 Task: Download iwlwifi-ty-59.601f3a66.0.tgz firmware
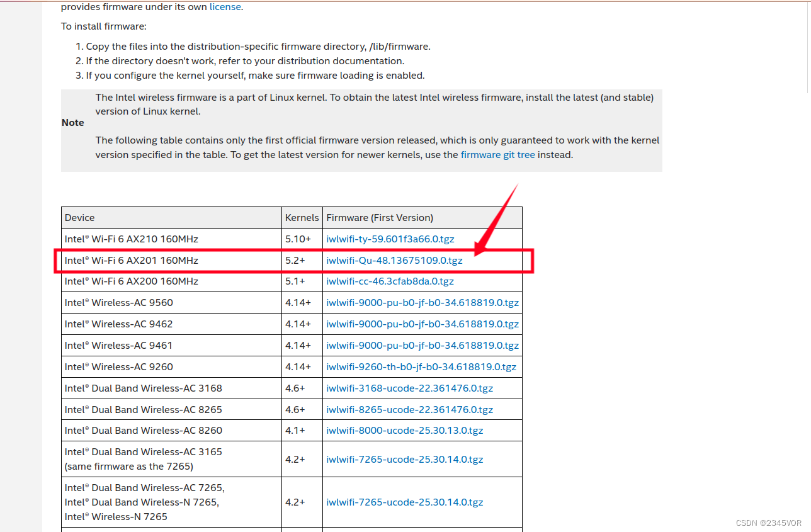(x=390, y=239)
